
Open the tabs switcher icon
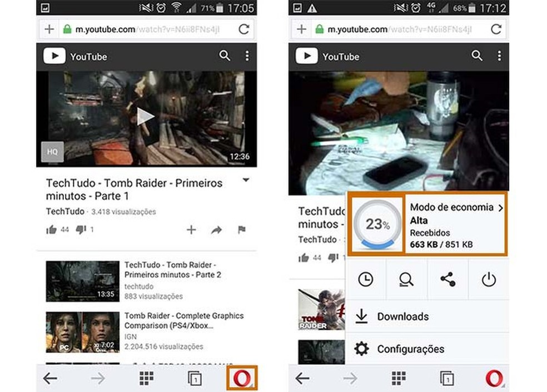click(x=195, y=379)
